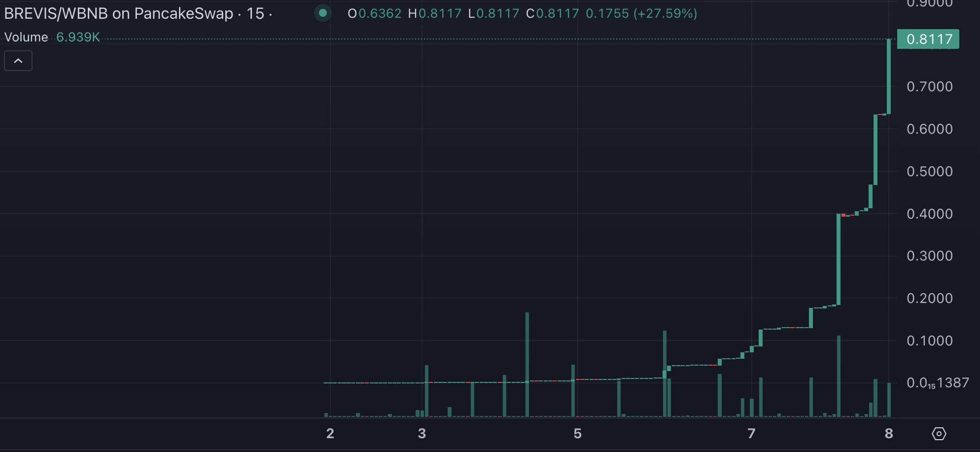This screenshot has height=452, width=980.
Task: Click the high price value H0.8117
Action: point(435,13)
